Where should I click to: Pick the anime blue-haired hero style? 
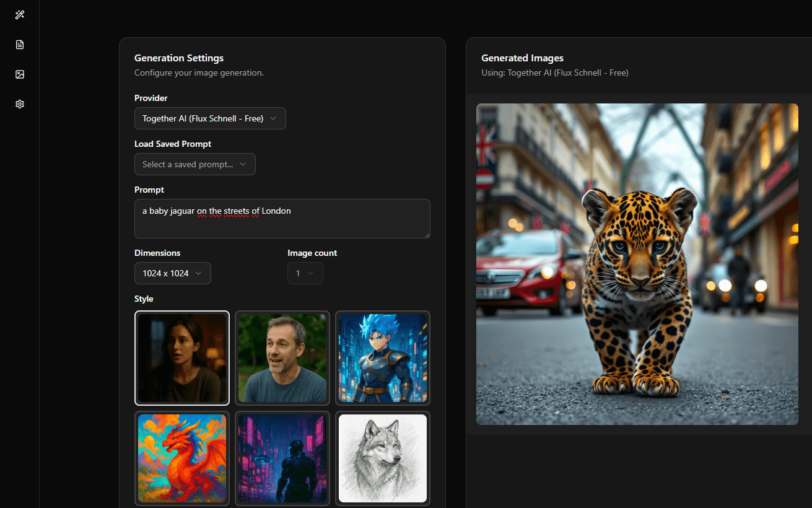point(382,358)
